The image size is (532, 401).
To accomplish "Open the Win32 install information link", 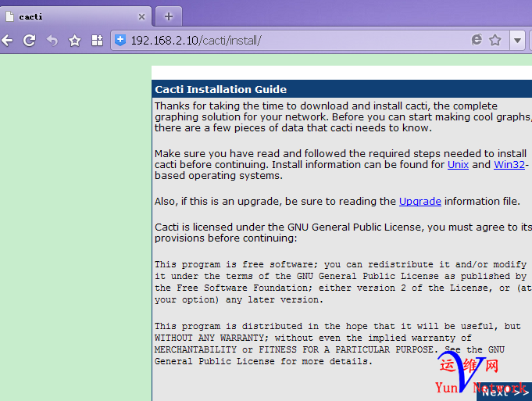I will (x=509, y=165).
